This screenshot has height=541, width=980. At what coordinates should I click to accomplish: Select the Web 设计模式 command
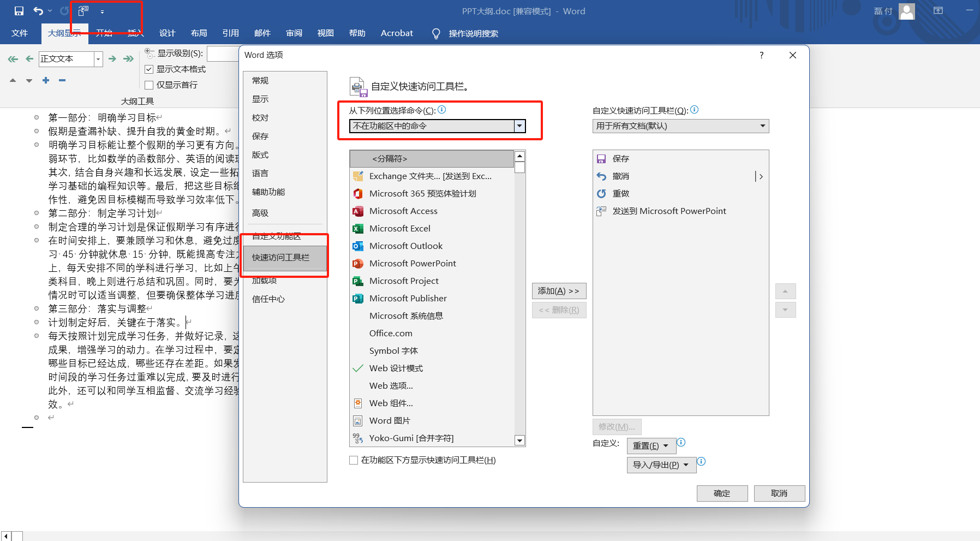pos(432,368)
